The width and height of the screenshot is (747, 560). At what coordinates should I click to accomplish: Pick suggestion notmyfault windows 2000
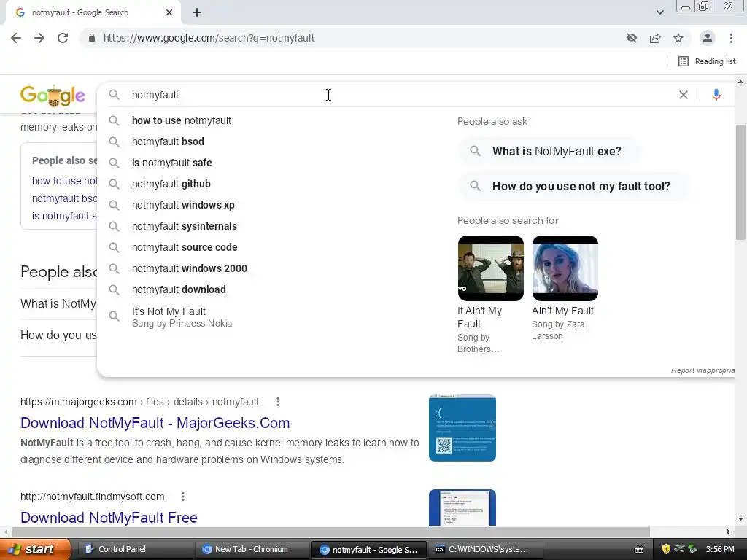(x=189, y=268)
